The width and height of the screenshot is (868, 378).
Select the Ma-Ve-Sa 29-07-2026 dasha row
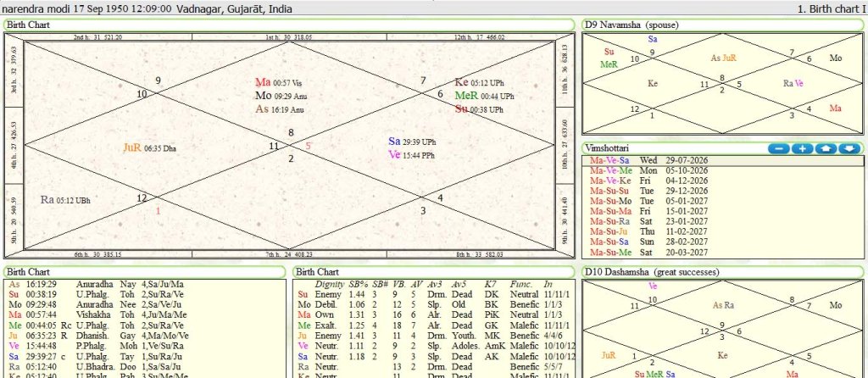[x=723, y=160]
